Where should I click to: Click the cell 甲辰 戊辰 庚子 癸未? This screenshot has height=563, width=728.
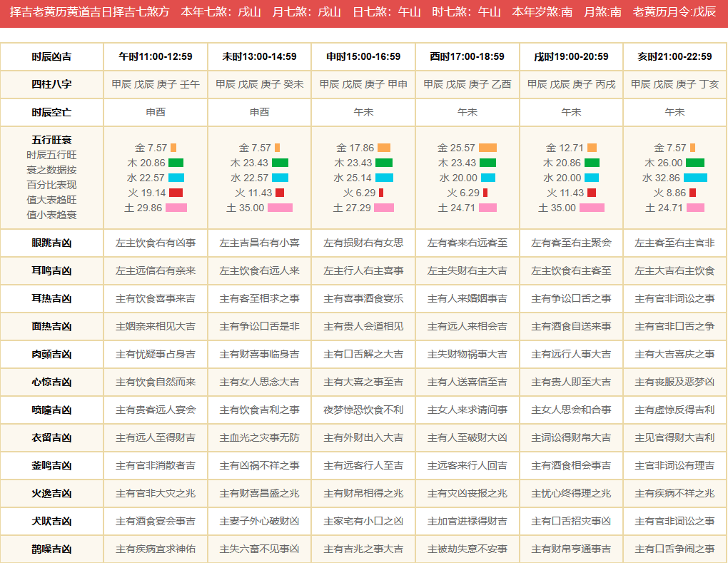point(260,84)
